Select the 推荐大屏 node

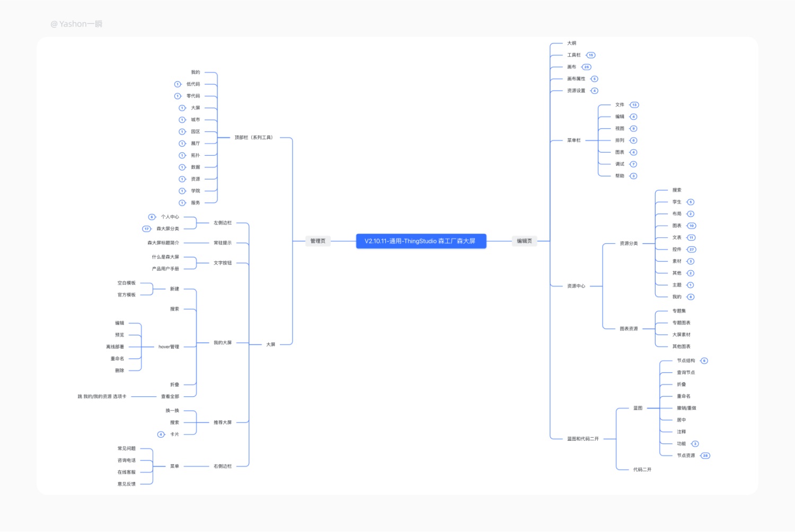coord(223,422)
